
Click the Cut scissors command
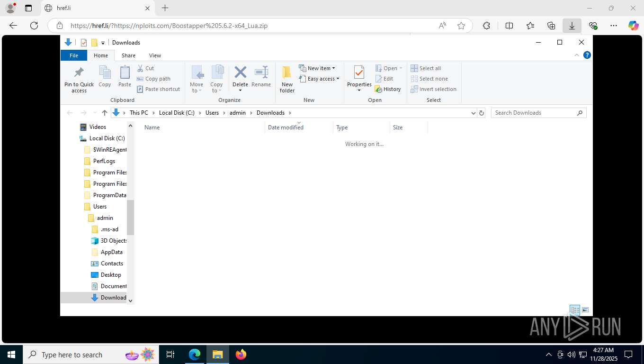tap(146, 68)
